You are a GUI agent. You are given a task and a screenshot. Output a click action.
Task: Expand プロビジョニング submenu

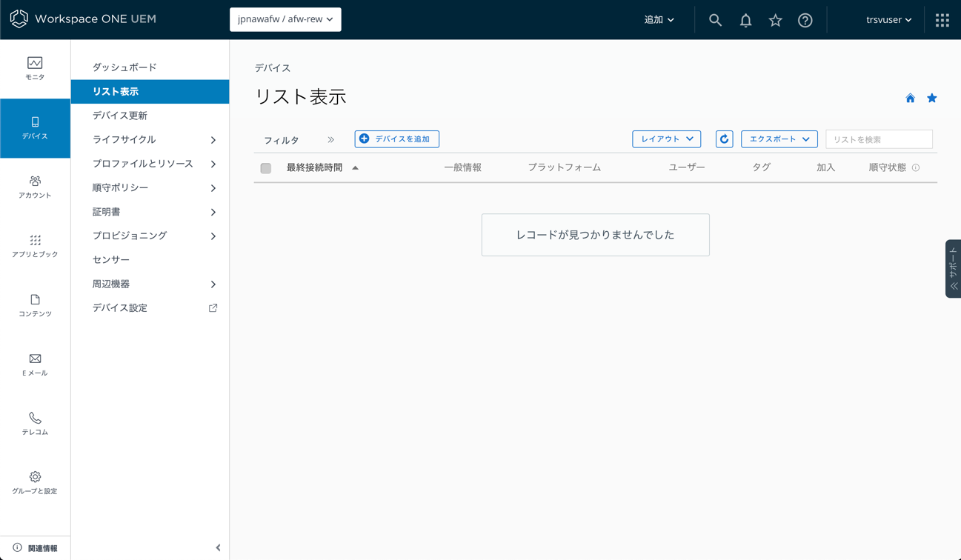(213, 236)
